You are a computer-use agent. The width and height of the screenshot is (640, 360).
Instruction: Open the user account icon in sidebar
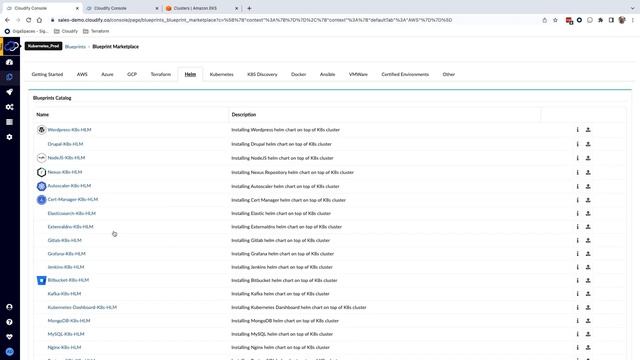pyautogui.click(x=9, y=307)
